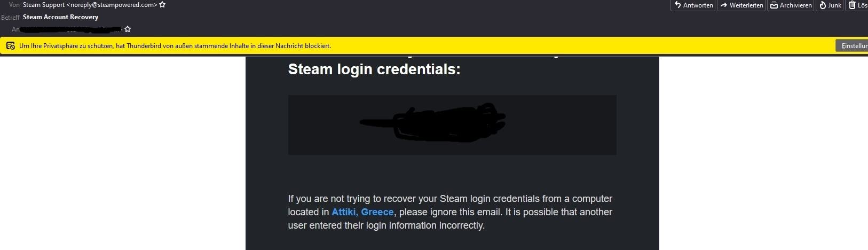The image size is (868, 250).
Task: Mark the message as Junk
Action: coord(830,5)
